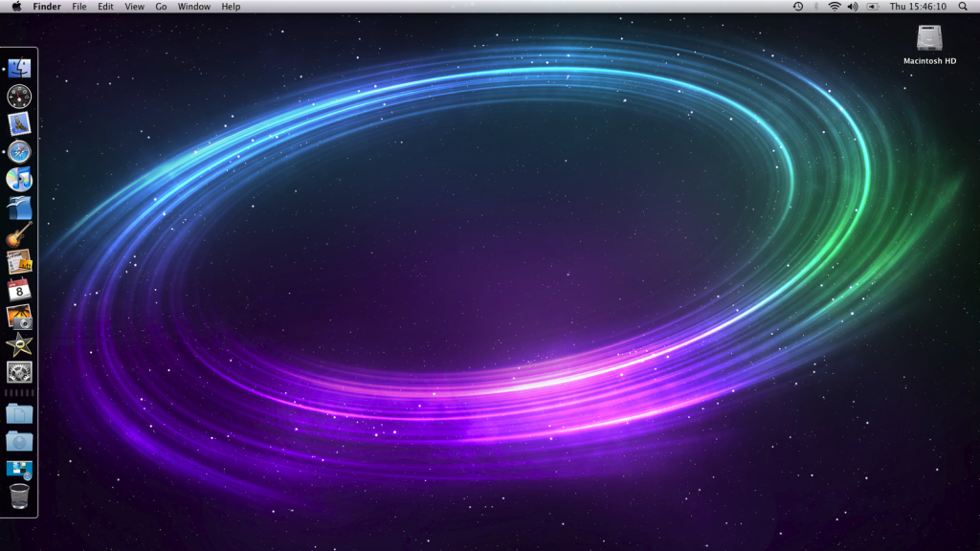Open GarageBand guitar icon
The image size is (980, 551).
coord(19,234)
